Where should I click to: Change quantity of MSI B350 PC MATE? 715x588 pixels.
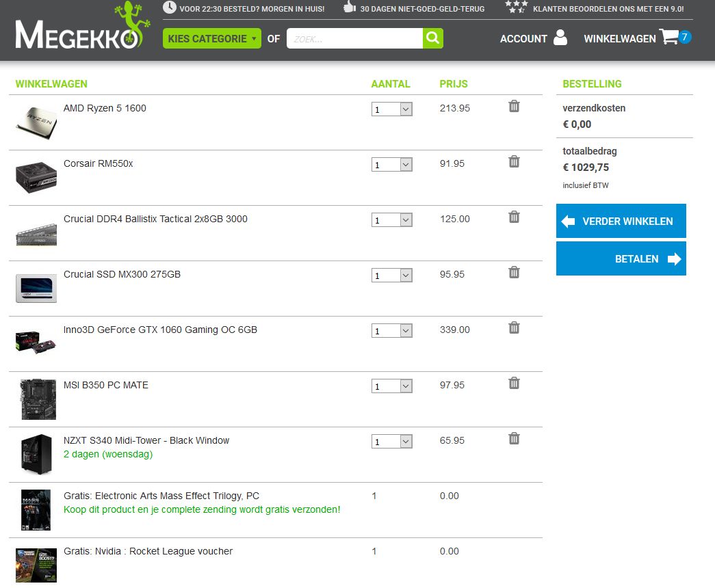pyautogui.click(x=391, y=386)
